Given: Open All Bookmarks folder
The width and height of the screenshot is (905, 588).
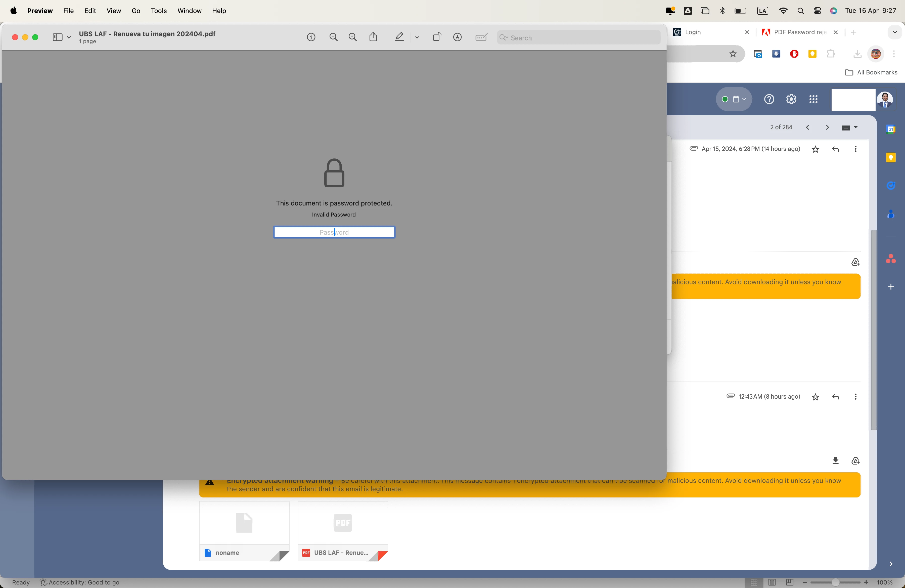Looking at the screenshot, I should [871, 72].
